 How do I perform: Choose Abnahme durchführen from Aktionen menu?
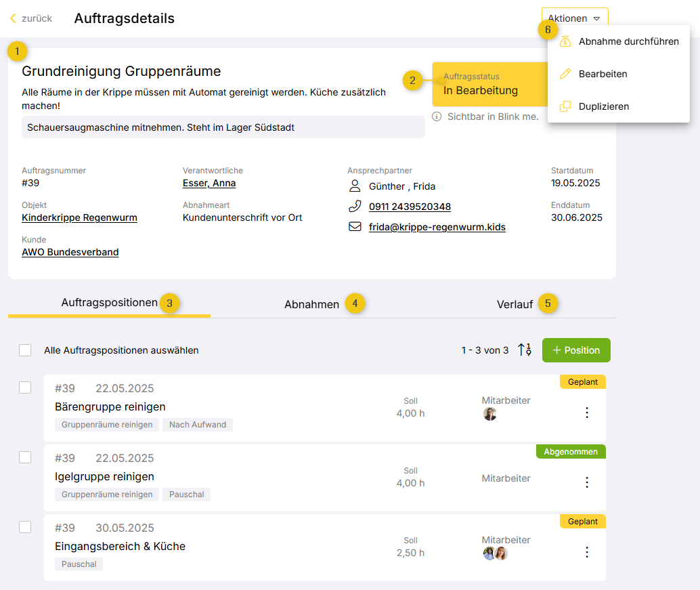point(628,41)
